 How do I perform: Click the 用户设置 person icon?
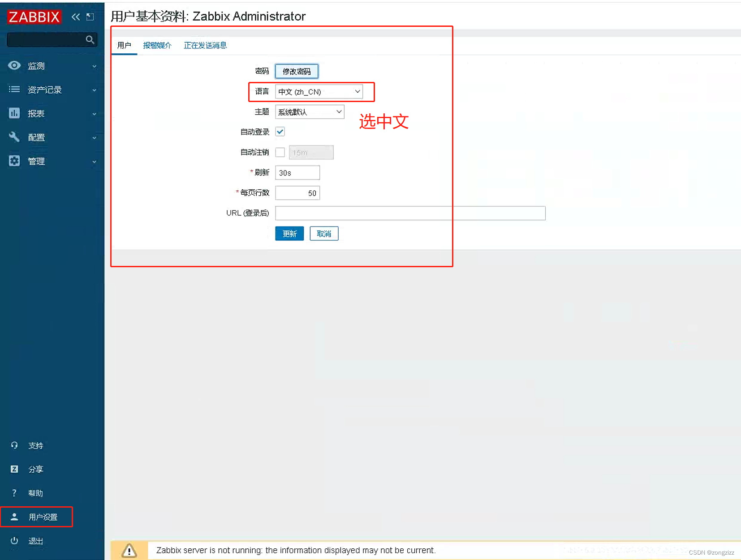14,517
